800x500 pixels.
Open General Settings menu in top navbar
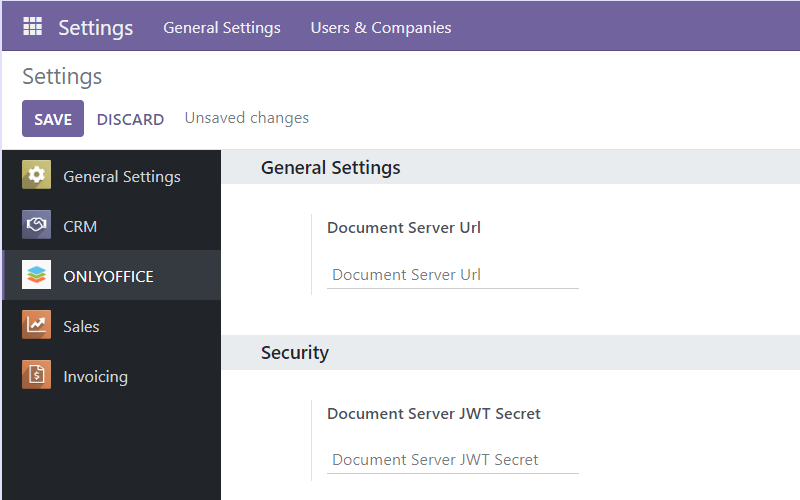click(222, 27)
